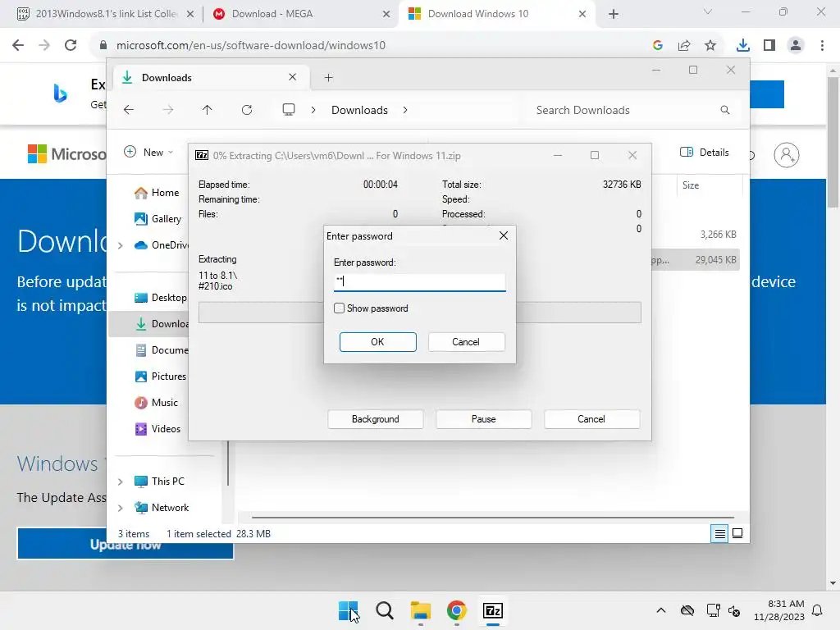This screenshot has width=840, height=630.
Task: Go back in File Explorer
Action: click(129, 110)
